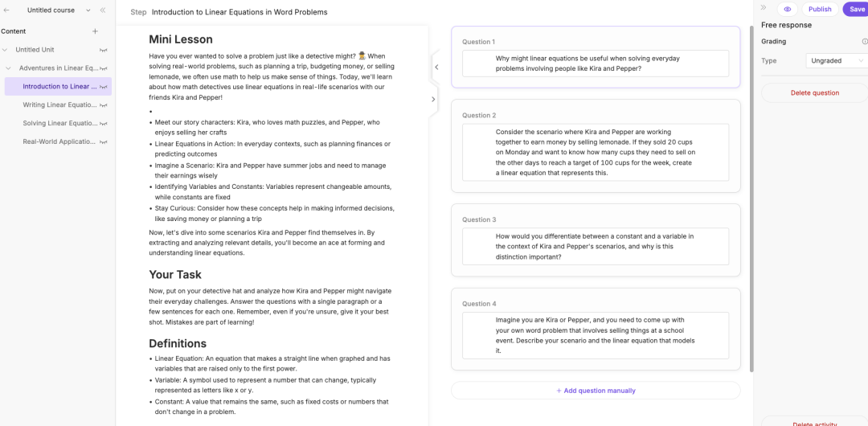The width and height of the screenshot is (868, 426).
Task: Open the preview with the eye button
Action: point(788,10)
